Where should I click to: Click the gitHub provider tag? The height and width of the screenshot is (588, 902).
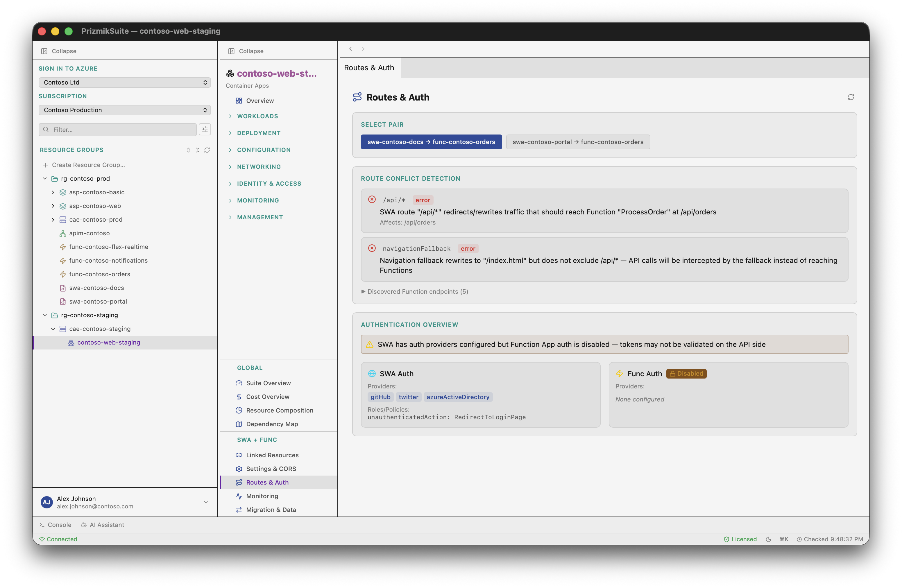click(x=380, y=397)
